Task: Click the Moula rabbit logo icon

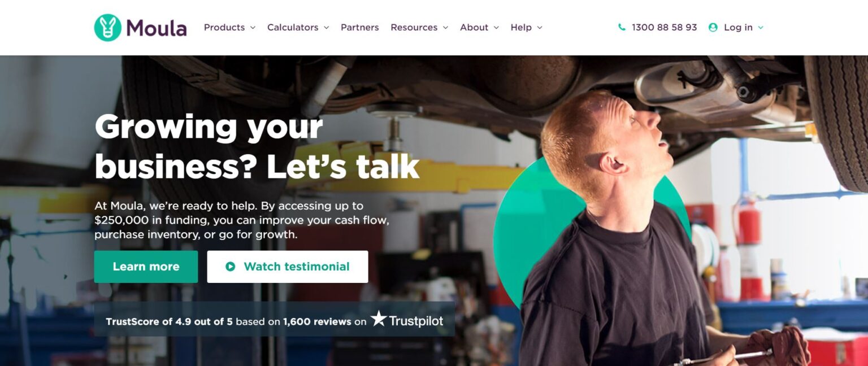Action: click(107, 28)
